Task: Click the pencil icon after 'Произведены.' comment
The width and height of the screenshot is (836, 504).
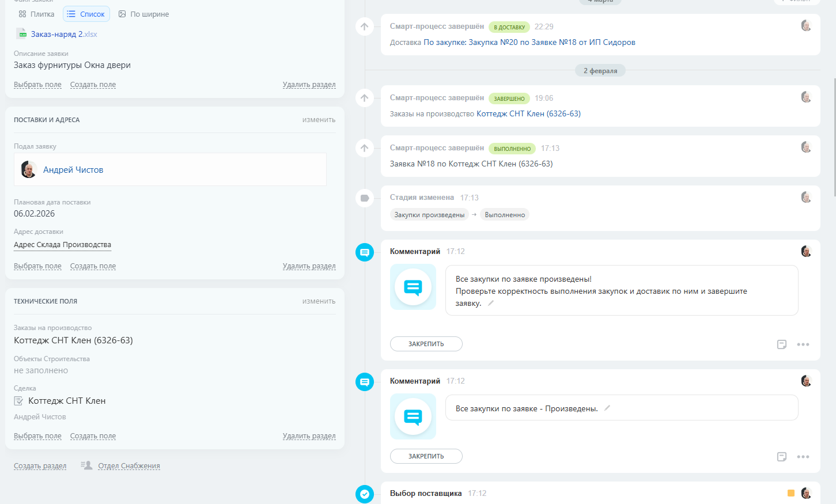Action: pos(607,408)
